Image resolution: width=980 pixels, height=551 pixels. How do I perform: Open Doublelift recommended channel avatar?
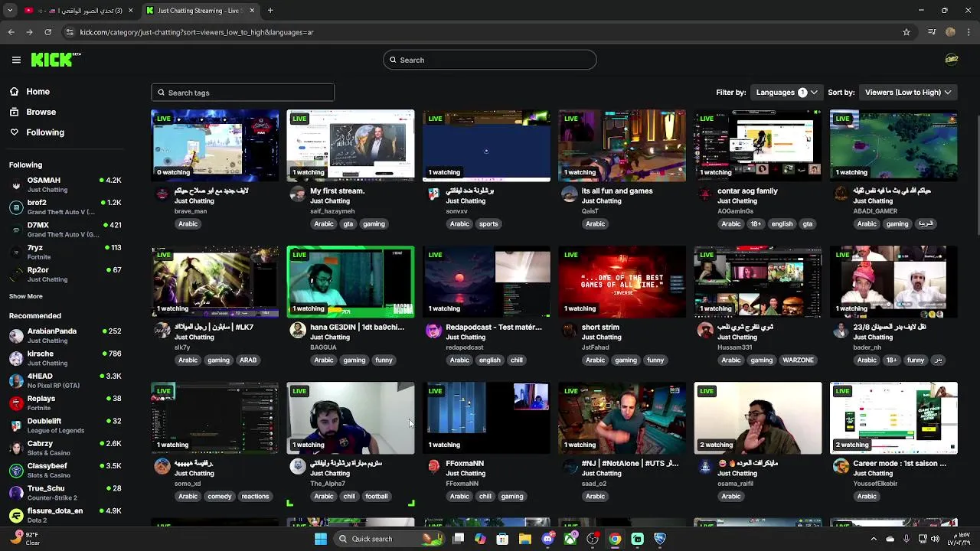tap(16, 425)
